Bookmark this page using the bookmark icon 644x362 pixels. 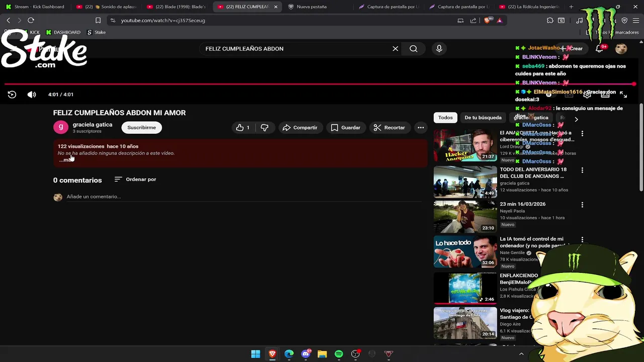pos(98,21)
